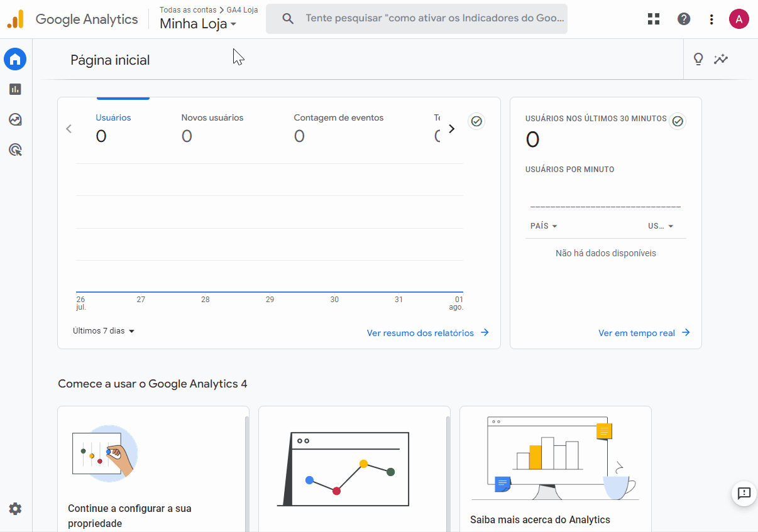Image resolution: width=758 pixels, height=532 pixels.
Task: Open Advertising from the sidebar
Action: (x=16, y=149)
